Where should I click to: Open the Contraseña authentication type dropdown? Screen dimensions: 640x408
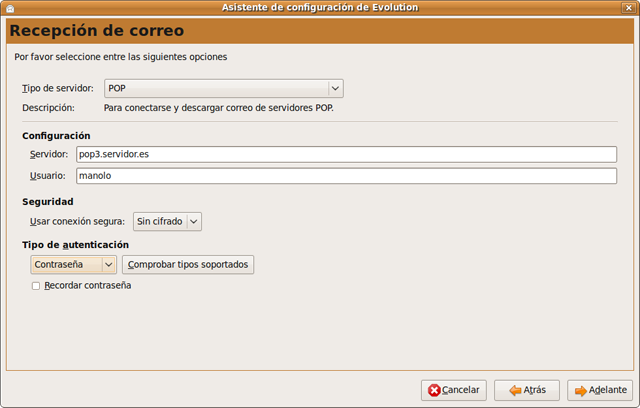(74, 264)
